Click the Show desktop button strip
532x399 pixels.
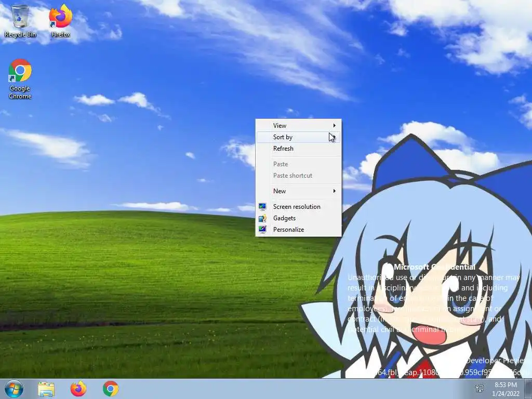click(528, 389)
